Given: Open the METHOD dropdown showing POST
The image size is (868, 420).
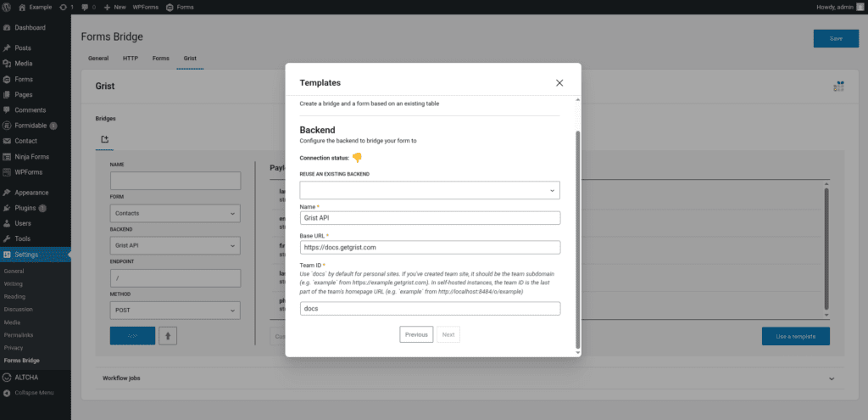Looking at the screenshot, I should (175, 311).
